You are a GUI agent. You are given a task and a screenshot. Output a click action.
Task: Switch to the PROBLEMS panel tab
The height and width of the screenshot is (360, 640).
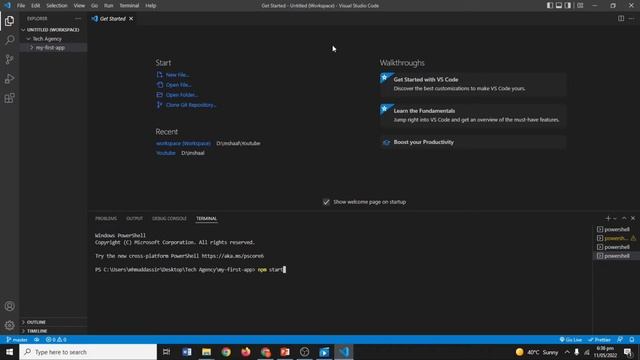pos(106,219)
